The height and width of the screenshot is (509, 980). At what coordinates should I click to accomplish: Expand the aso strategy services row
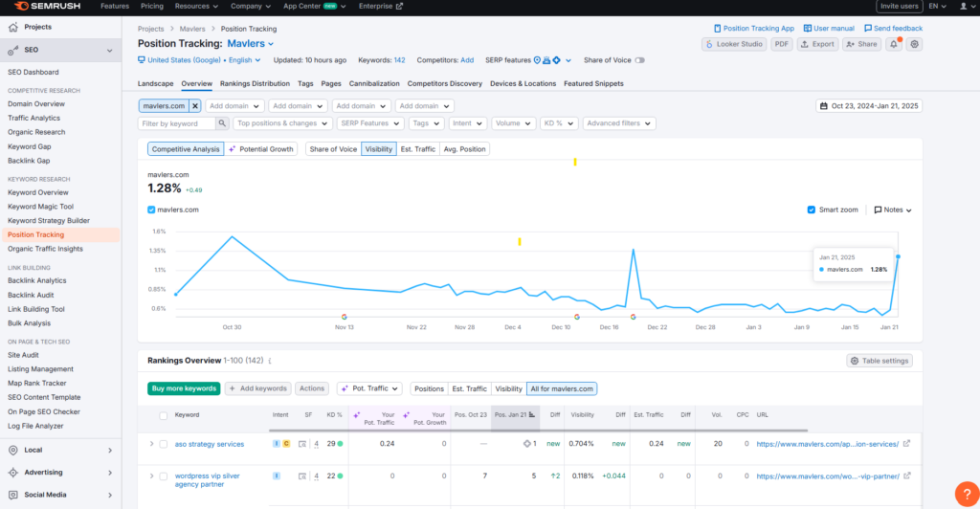click(151, 444)
